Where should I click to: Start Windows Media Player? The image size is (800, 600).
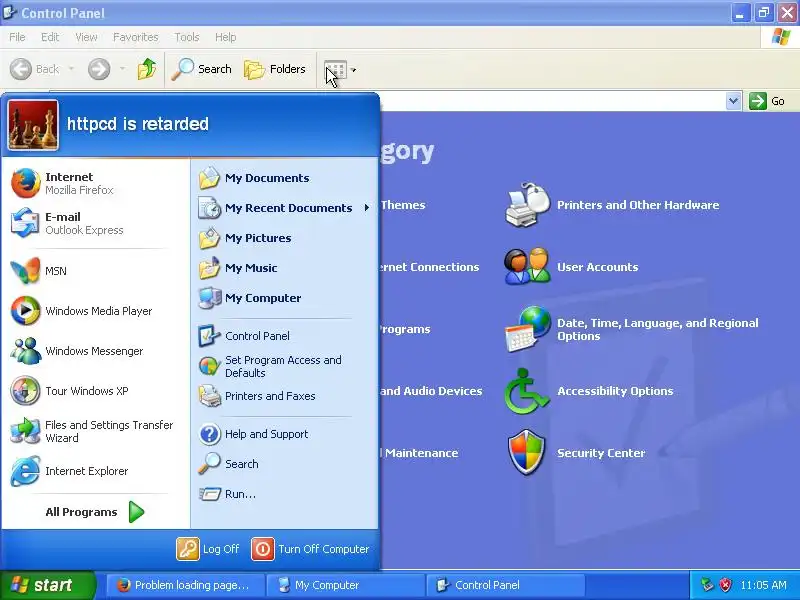96,311
